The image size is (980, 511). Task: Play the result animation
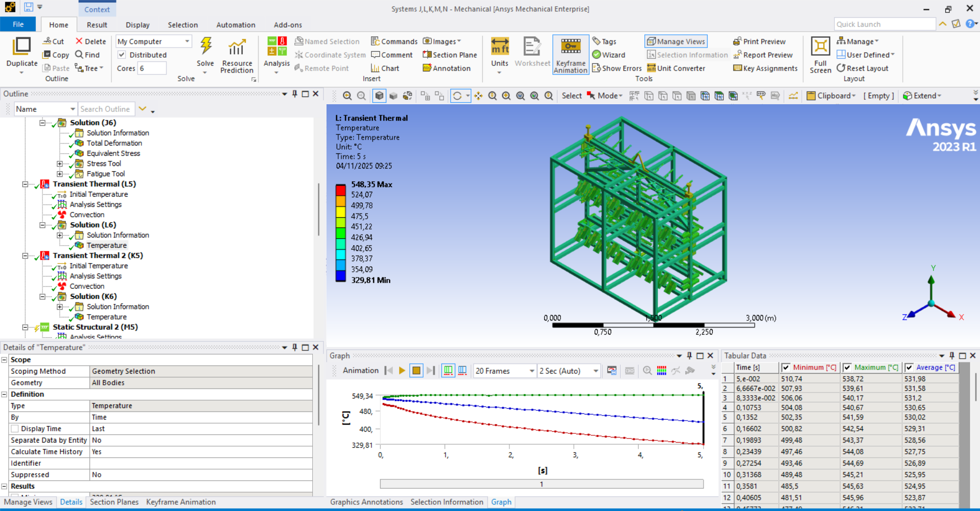(x=402, y=370)
